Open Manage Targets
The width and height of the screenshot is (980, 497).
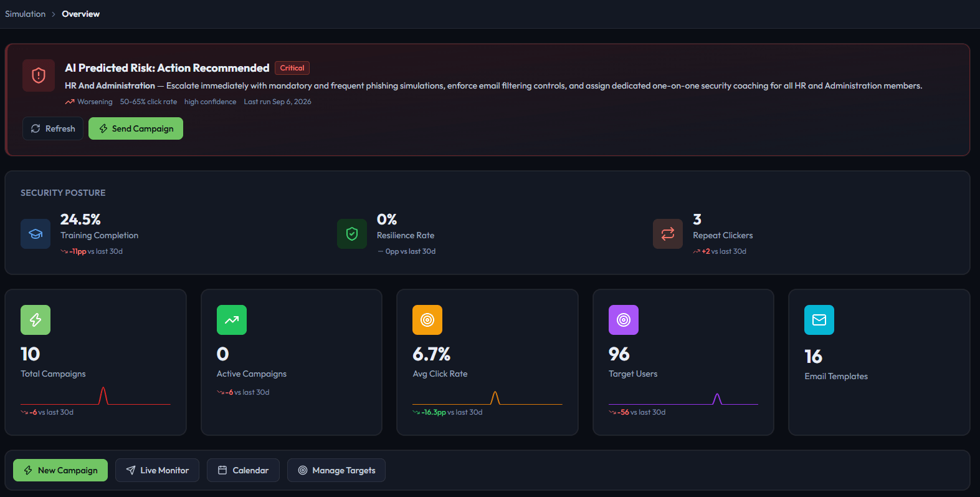[x=336, y=470]
